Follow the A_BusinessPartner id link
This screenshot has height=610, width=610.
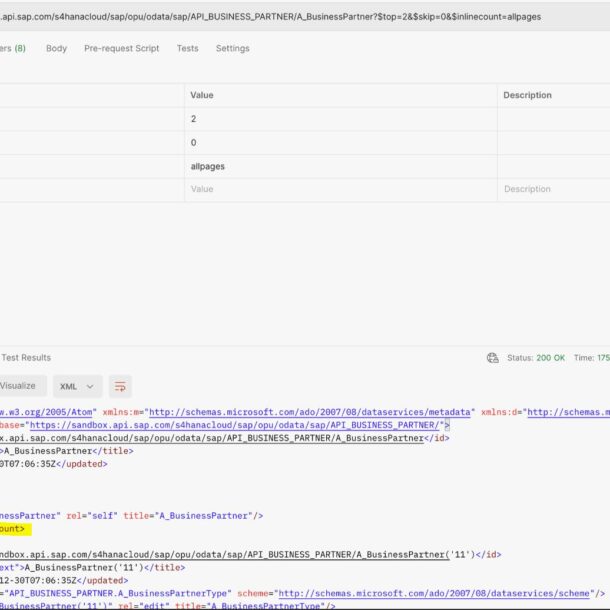212,438
